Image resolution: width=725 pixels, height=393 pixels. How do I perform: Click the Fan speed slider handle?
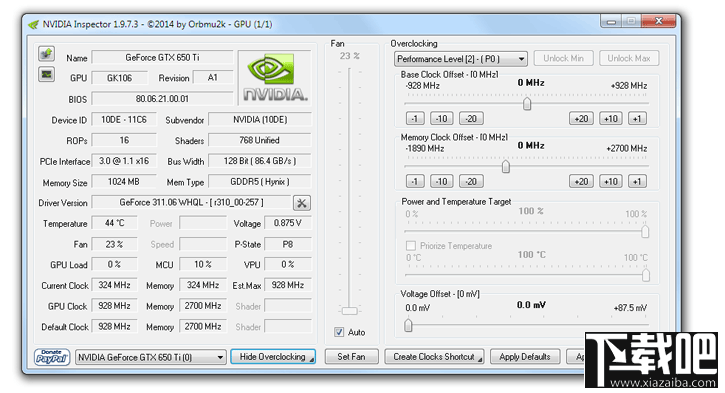[350, 311]
